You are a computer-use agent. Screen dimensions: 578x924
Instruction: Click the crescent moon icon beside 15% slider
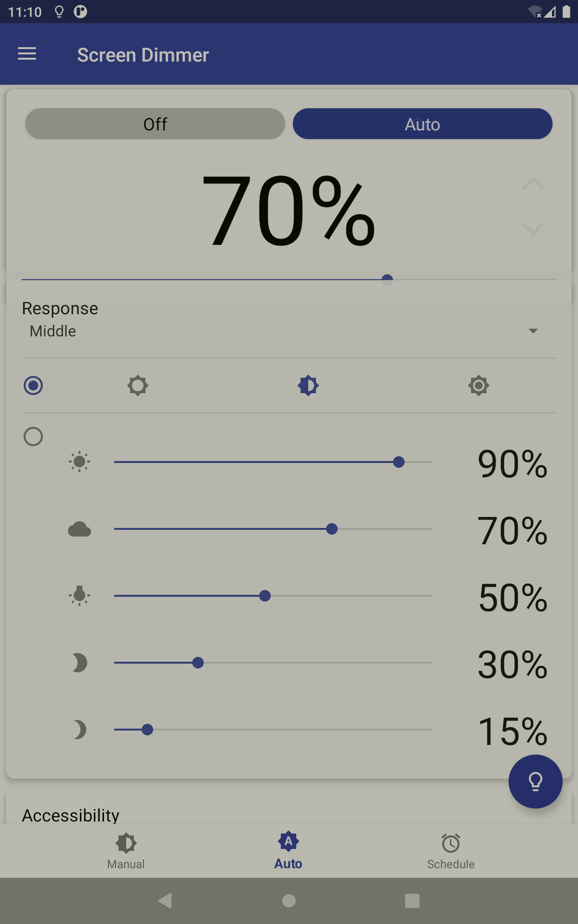[79, 730]
